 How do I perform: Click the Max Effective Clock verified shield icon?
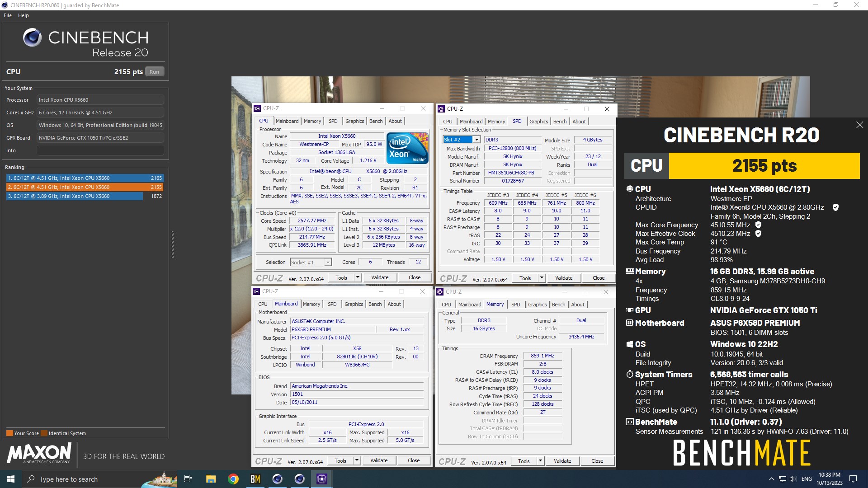[x=758, y=234]
